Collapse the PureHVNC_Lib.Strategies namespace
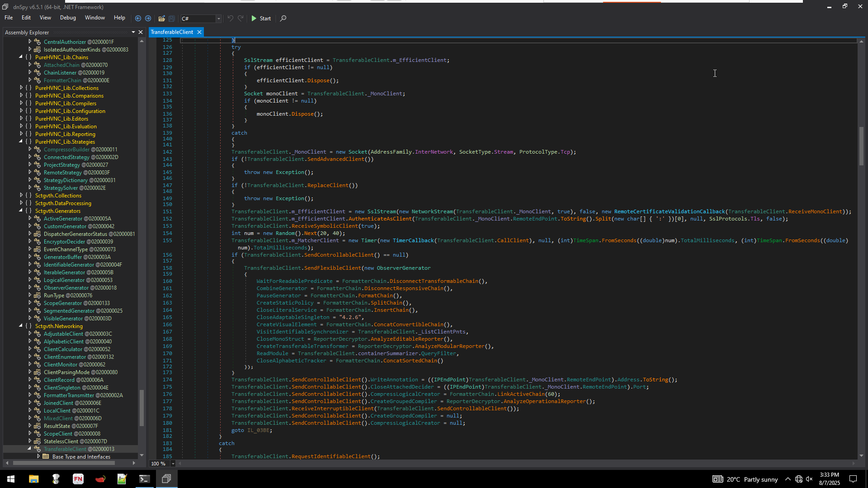The image size is (868, 488). pos(21,141)
